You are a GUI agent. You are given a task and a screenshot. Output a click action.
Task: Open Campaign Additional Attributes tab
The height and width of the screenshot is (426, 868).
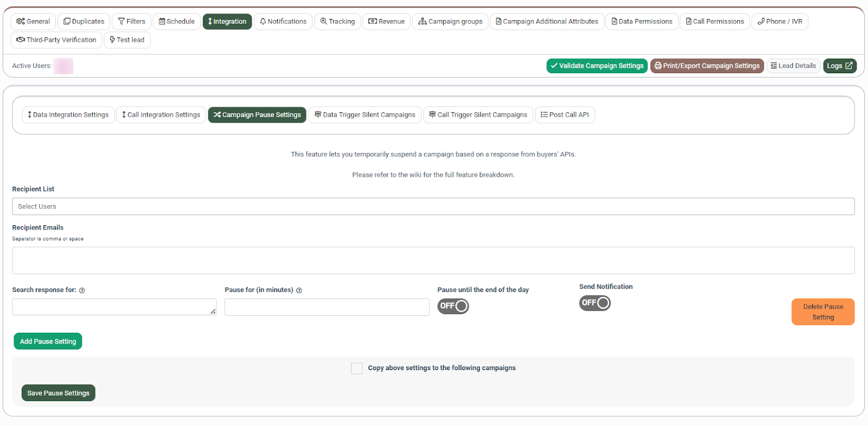(x=547, y=22)
